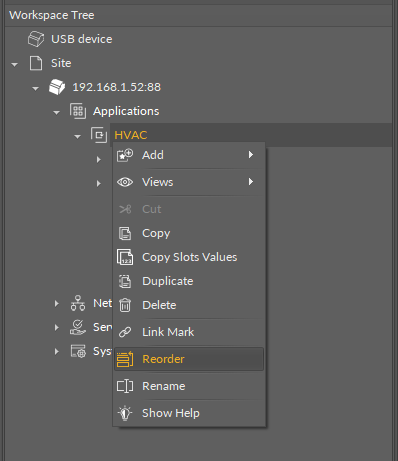The image size is (398, 461).
Task: Click the USB device icon
Action: point(36,39)
